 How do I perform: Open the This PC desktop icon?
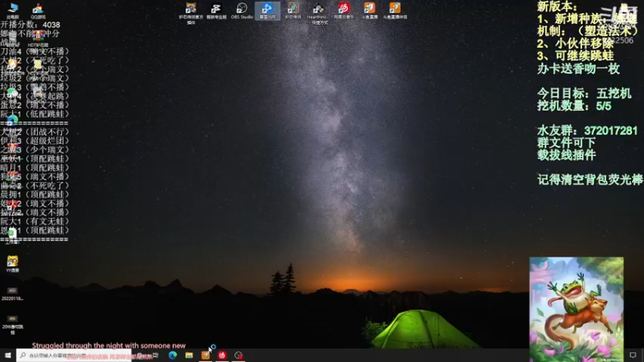(13, 10)
